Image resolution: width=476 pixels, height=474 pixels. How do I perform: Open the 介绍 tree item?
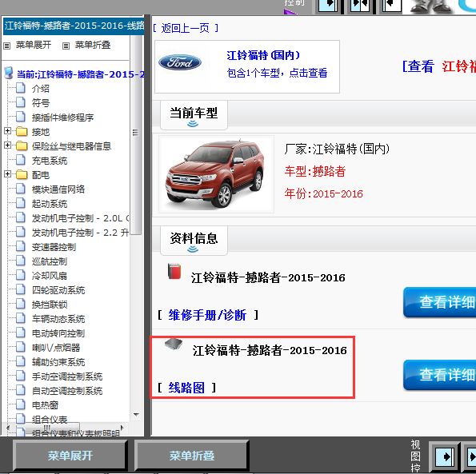[x=40, y=89]
